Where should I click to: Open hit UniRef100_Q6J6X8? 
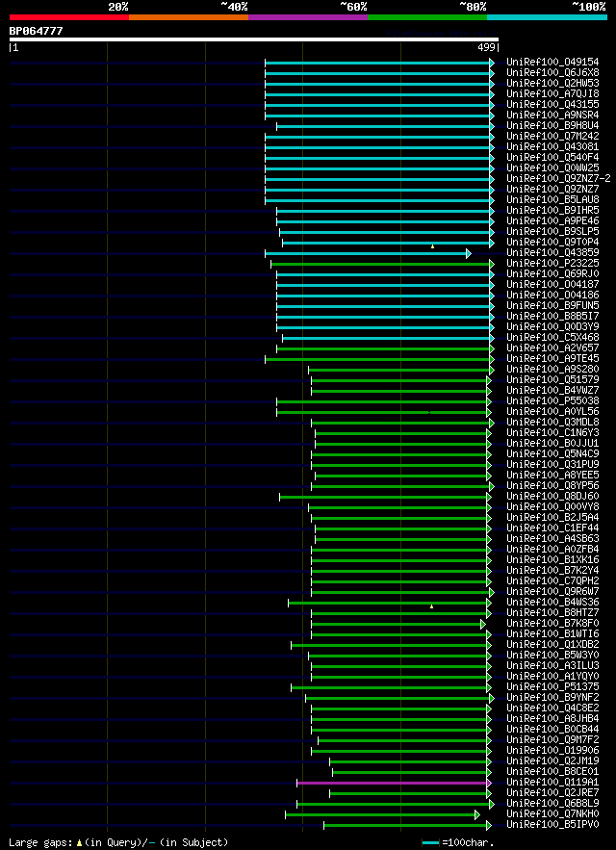point(552,72)
